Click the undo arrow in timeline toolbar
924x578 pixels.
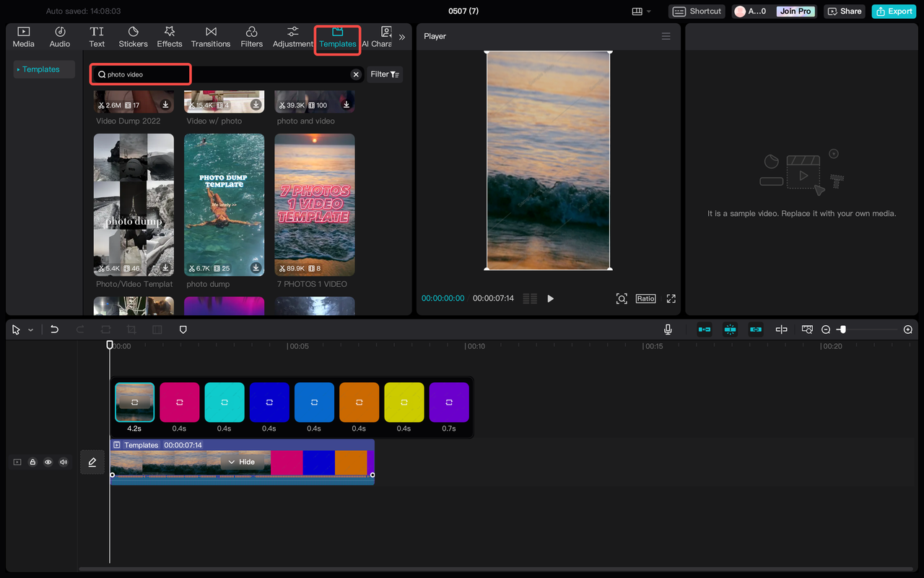(54, 329)
